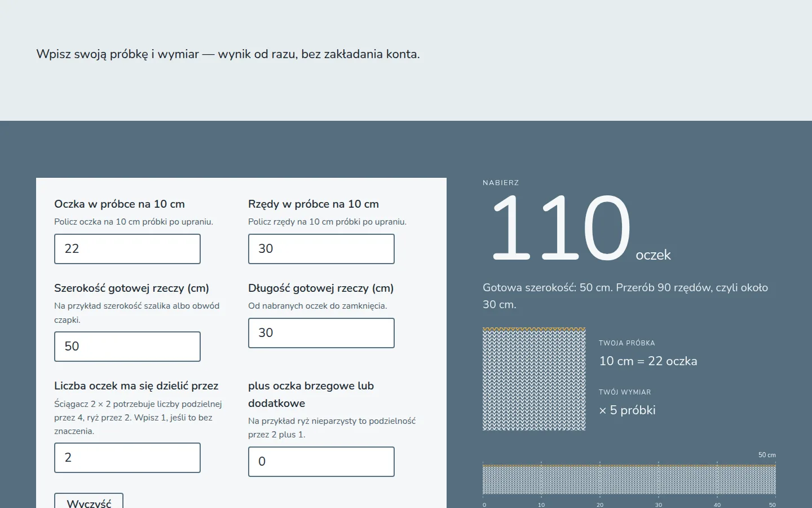Click the stitches per 10 cm input
This screenshot has height=508, width=812.
pyautogui.click(x=127, y=249)
